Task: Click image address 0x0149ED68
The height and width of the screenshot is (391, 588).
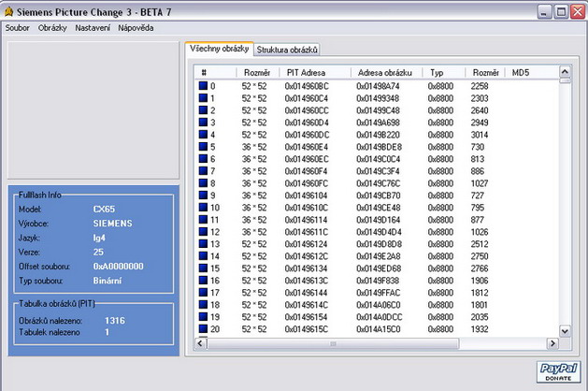Action: (x=379, y=268)
